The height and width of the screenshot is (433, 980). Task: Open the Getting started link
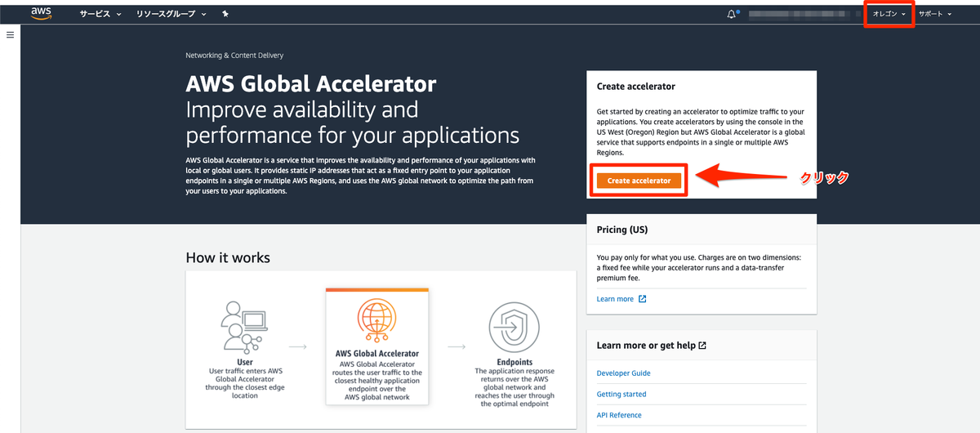click(621, 395)
